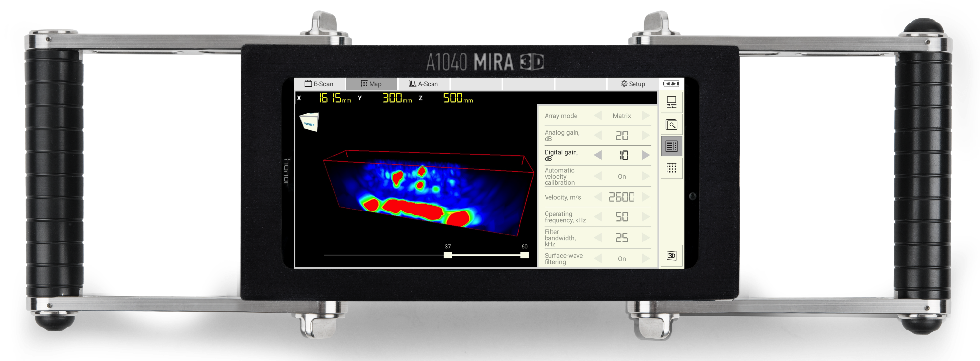Click Automatic velocity calibration "On" value
The image size is (980, 361).
pyautogui.click(x=622, y=176)
